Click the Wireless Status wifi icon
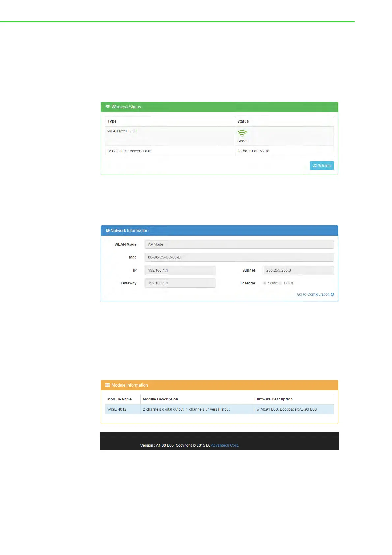 (x=107, y=107)
